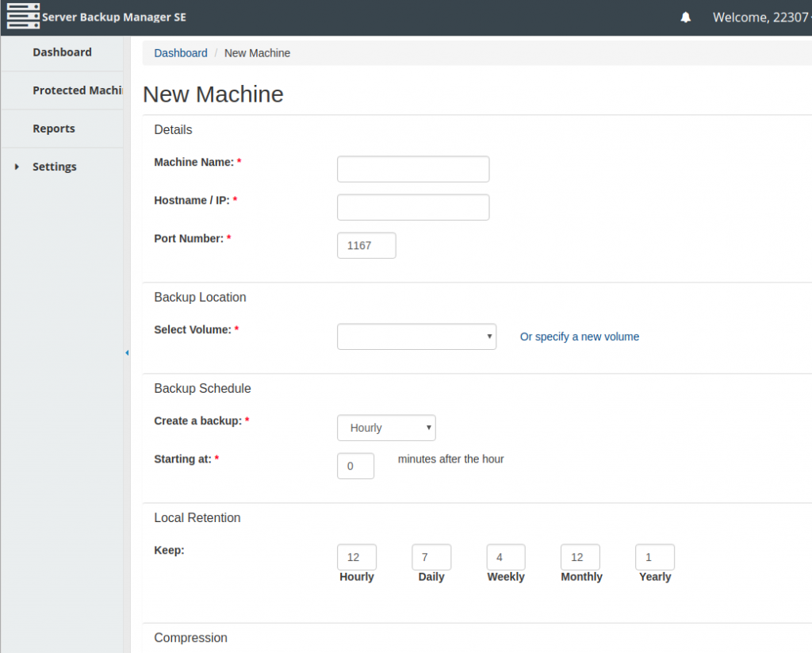Expand the Settings section in sidebar
This screenshot has width=812, height=653.
point(54,167)
